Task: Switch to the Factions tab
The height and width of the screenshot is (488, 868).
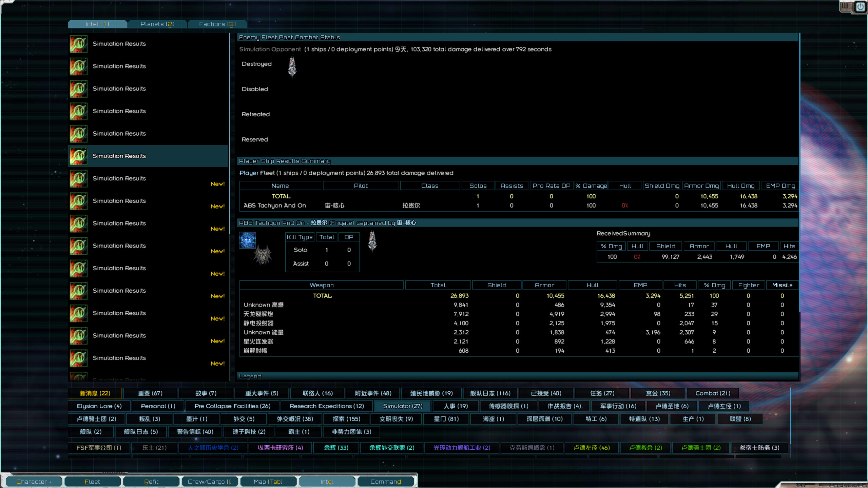Action: coord(217,24)
